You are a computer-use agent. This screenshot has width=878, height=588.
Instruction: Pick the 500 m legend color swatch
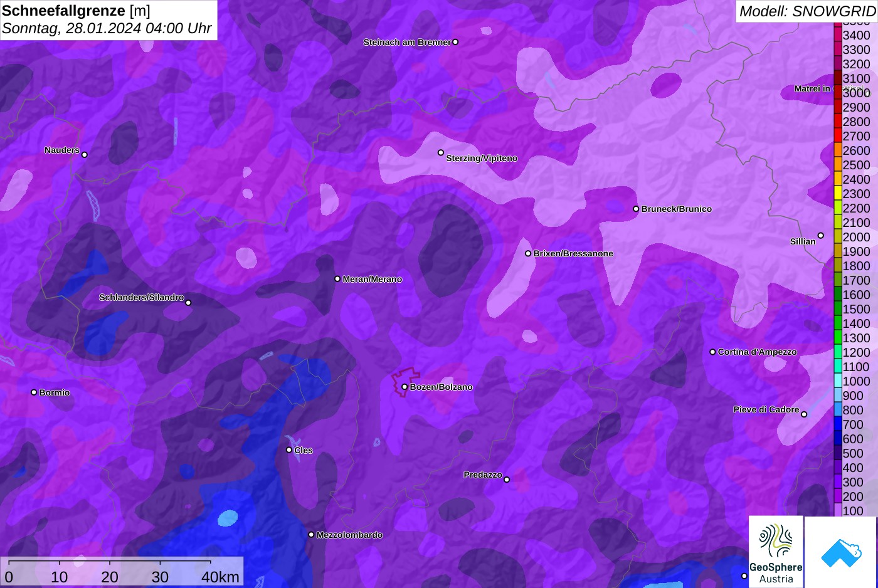[838, 453]
